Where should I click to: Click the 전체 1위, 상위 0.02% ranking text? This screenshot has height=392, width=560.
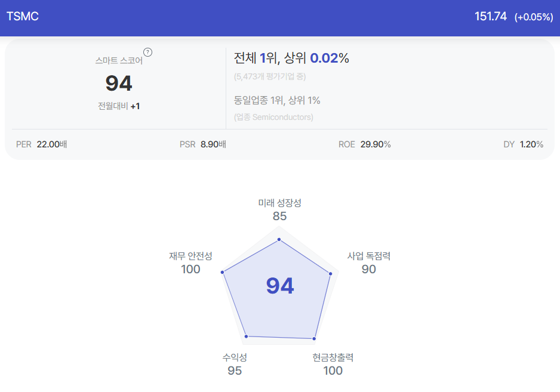[x=291, y=58]
